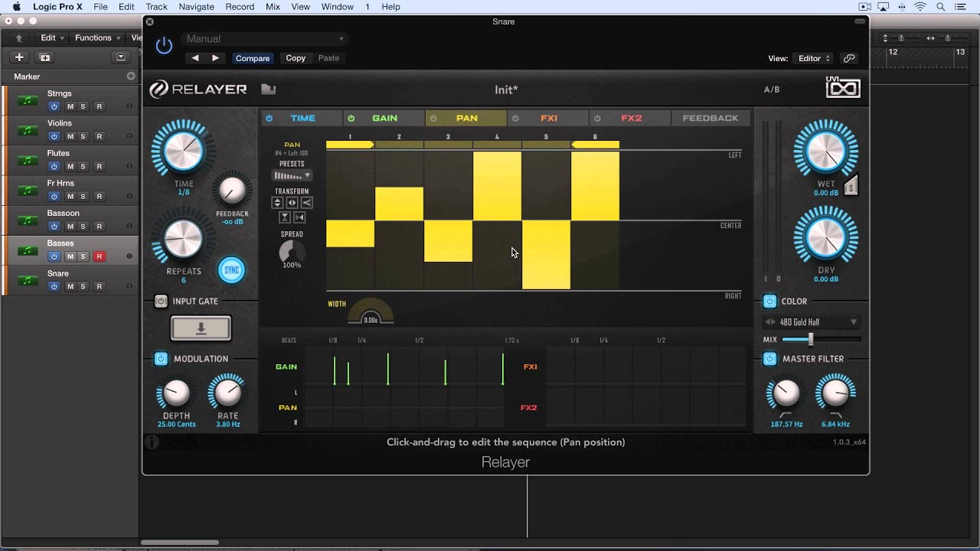Open the track area Functions dropdown
This screenshot has height=551, width=980.
pos(97,38)
